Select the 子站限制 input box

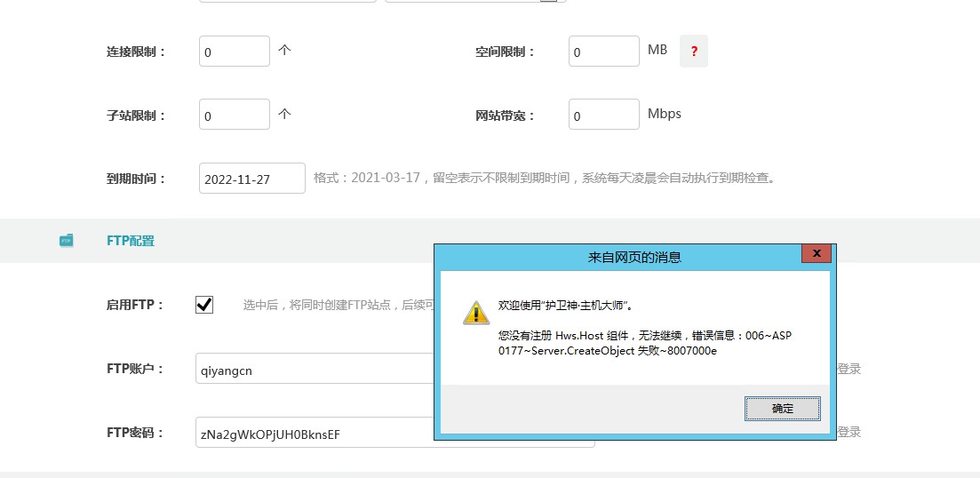point(235,115)
